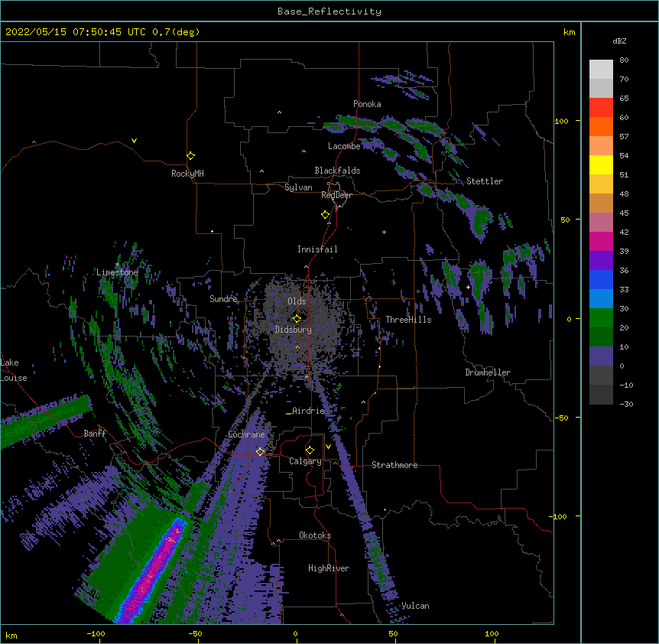Click the 50 tick label on the bottom axis

tap(394, 633)
